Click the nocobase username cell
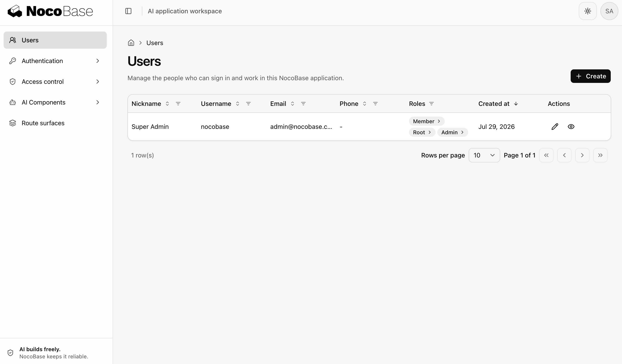The image size is (622, 364). [x=215, y=127]
